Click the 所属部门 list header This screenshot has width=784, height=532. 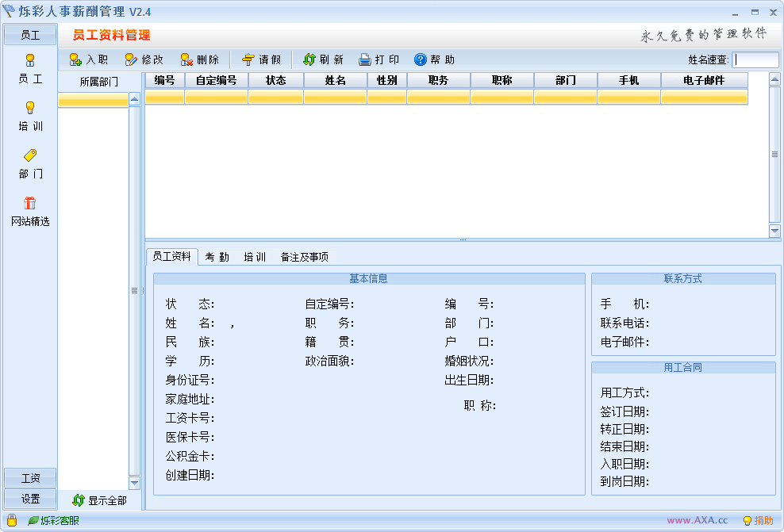point(99,82)
